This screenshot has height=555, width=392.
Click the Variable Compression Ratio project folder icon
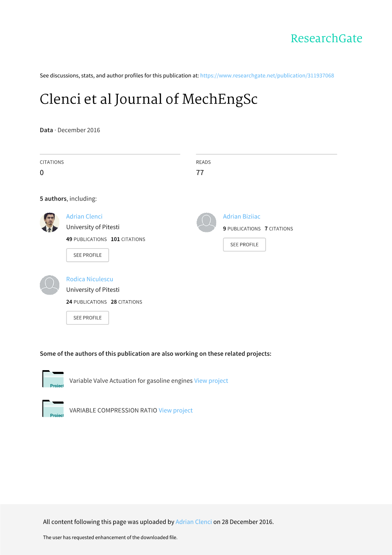coord(53,409)
